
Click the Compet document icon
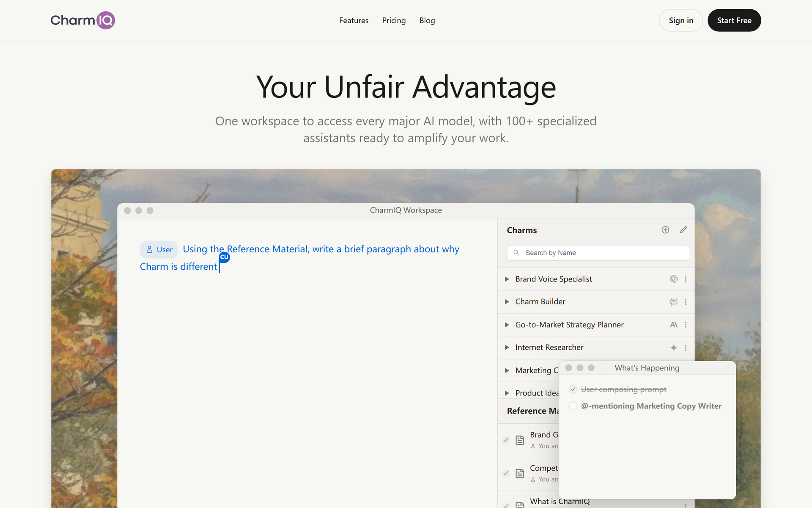(520, 473)
